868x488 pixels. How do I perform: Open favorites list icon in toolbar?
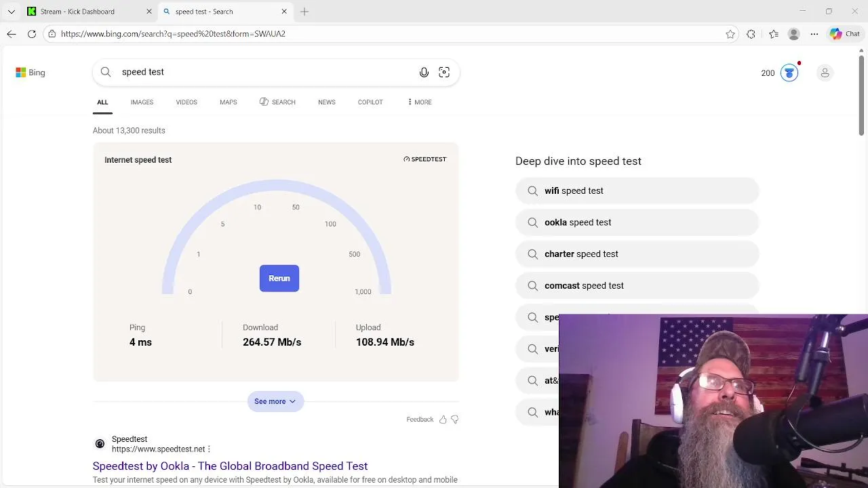(x=774, y=34)
